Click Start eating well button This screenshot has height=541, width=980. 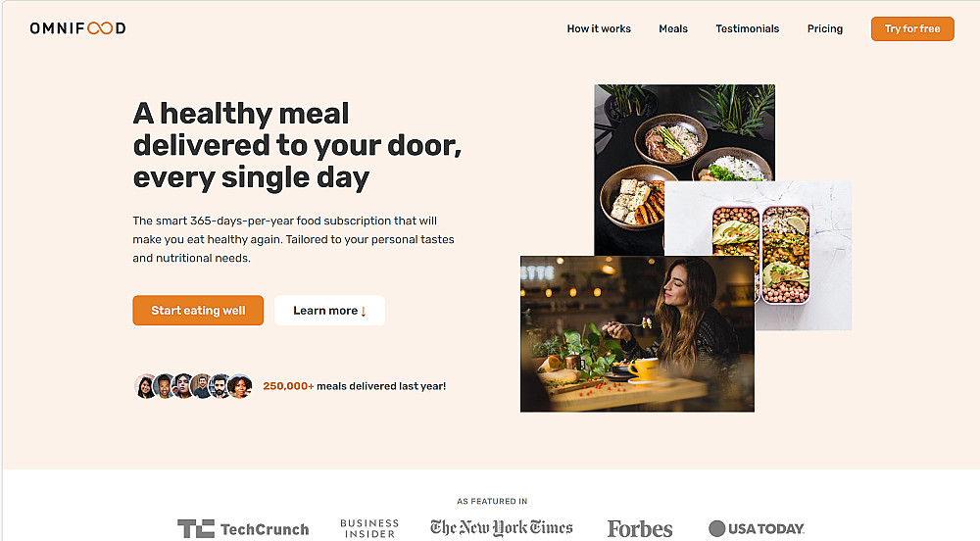click(198, 311)
